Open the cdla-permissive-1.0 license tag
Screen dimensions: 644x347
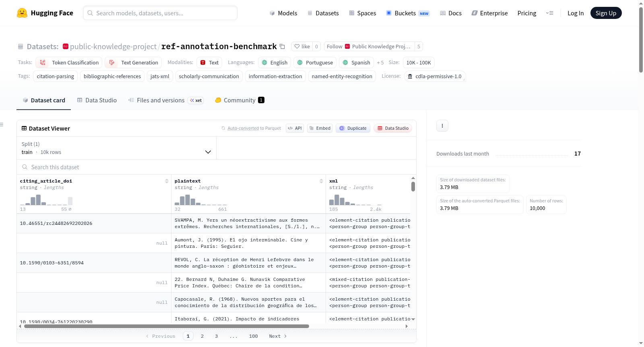435,76
